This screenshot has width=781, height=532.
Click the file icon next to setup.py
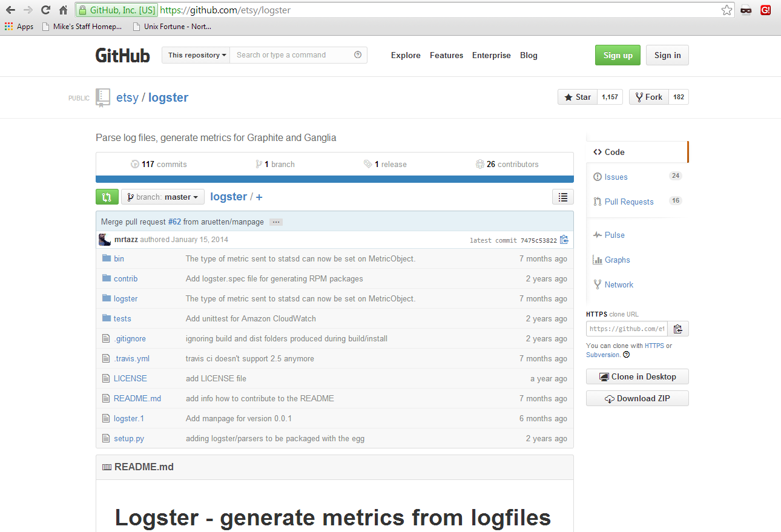pyautogui.click(x=107, y=438)
